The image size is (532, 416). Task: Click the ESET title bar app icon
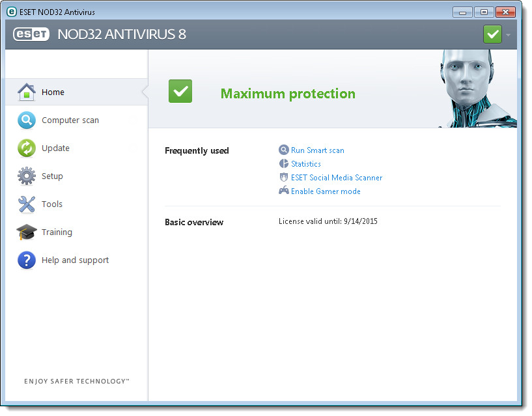12,12
